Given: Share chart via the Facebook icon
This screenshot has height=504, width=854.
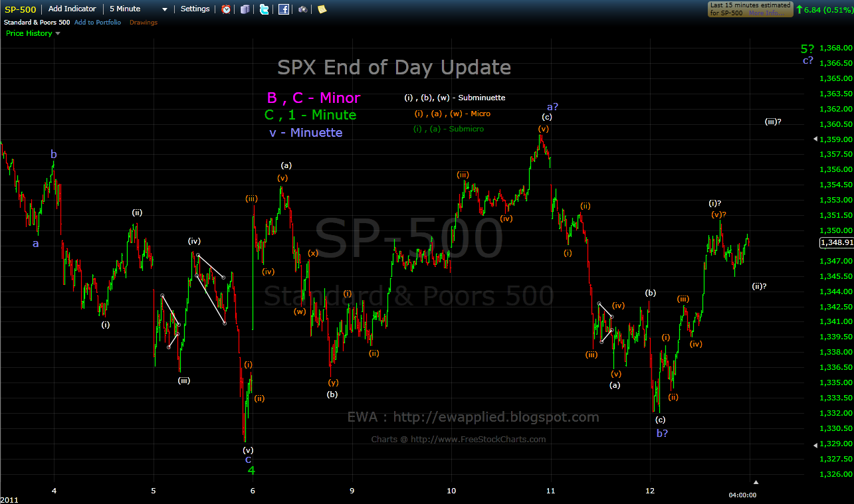Looking at the screenshot, I should (x=283, y=9).
